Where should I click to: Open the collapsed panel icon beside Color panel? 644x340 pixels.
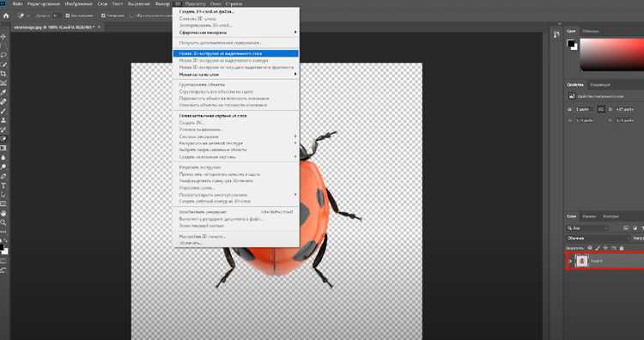point(556,34)
